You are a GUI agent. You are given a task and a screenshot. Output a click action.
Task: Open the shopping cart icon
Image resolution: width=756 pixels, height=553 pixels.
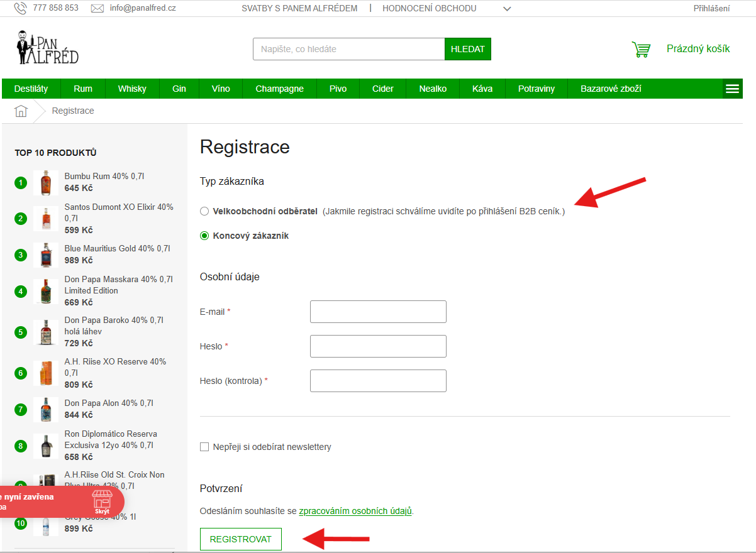(x=640, y=50)
